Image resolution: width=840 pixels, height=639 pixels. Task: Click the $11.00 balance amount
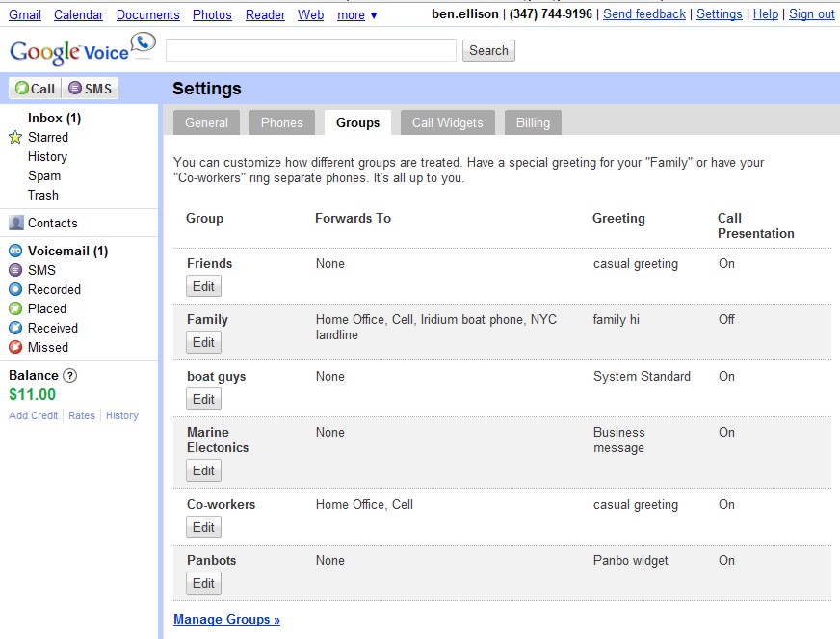pos(32,394)
